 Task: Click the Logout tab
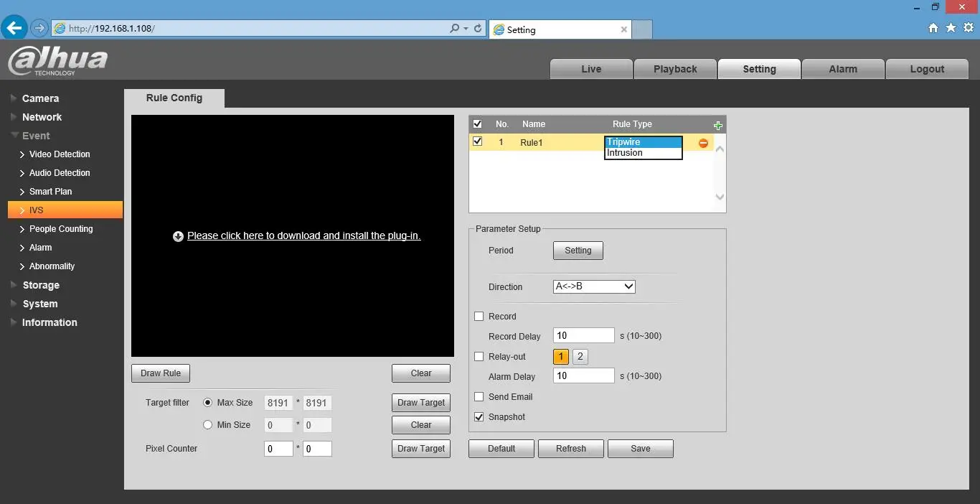point(927,69)
